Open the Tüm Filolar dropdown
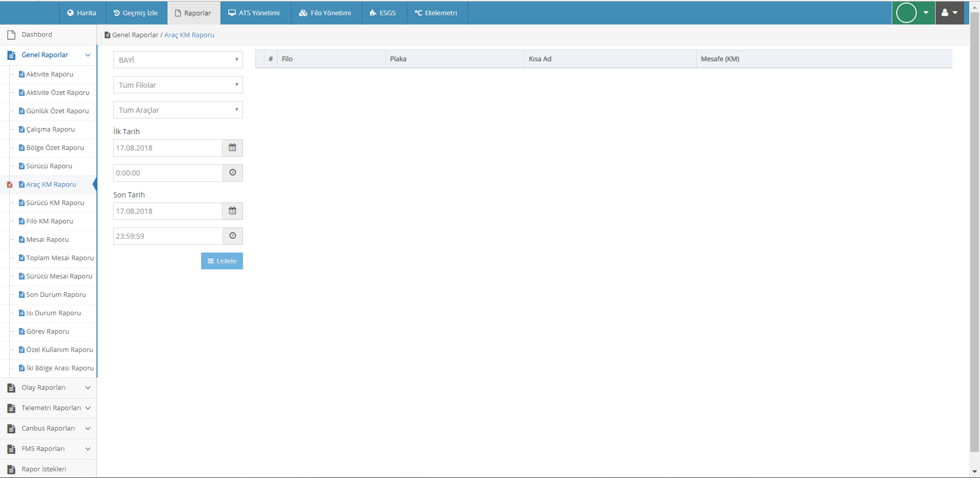 tap(178, 85)
